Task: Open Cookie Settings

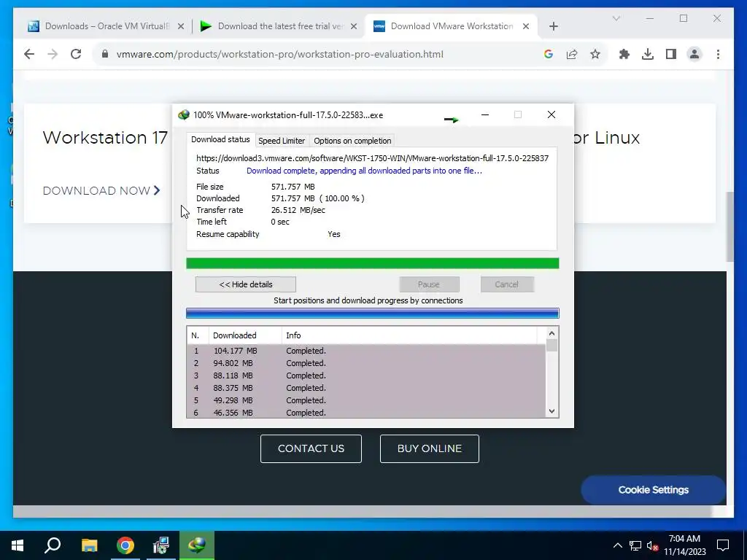Action: coord(653,490)
